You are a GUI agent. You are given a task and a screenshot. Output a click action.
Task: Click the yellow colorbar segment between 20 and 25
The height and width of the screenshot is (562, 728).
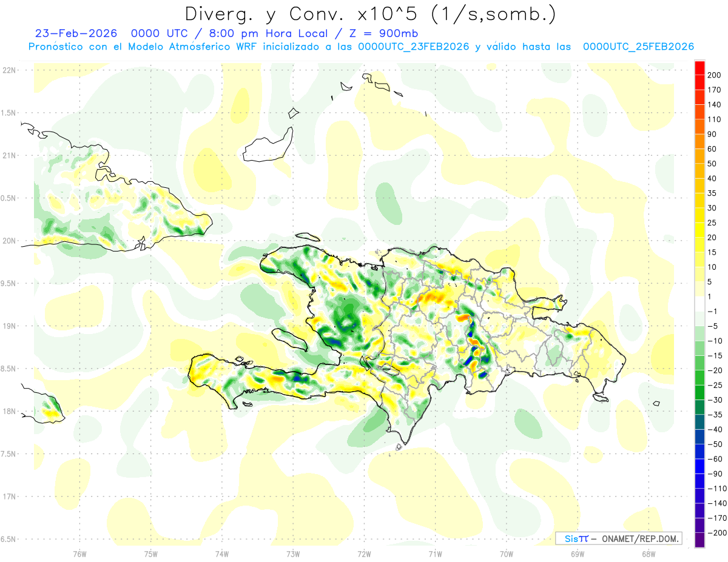pyautogui.click(x=700, y=230)
